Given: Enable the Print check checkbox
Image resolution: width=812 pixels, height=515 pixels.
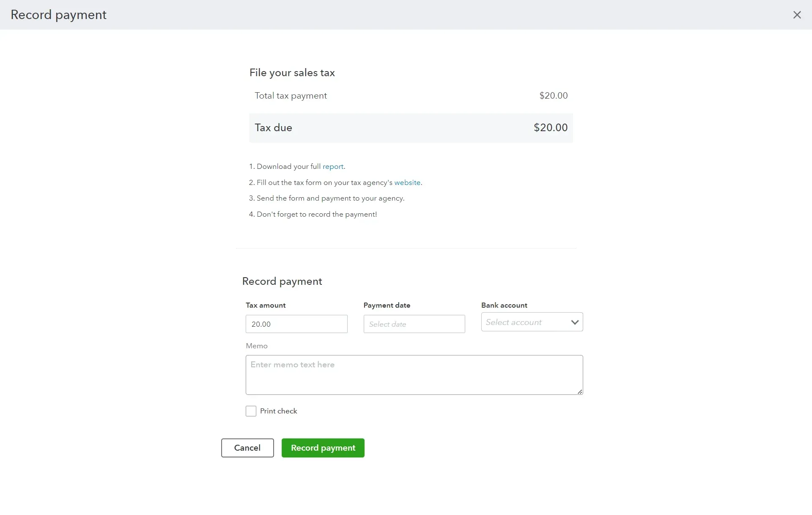Looking at the screenshot, I should [x=251, y=411].
